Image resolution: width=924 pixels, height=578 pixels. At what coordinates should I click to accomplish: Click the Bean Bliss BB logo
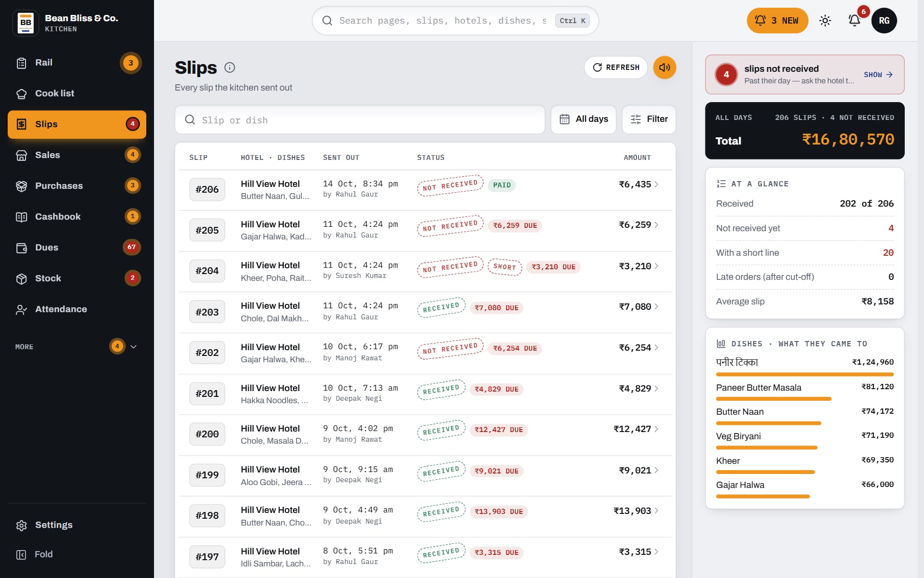(x=26, y=23)
